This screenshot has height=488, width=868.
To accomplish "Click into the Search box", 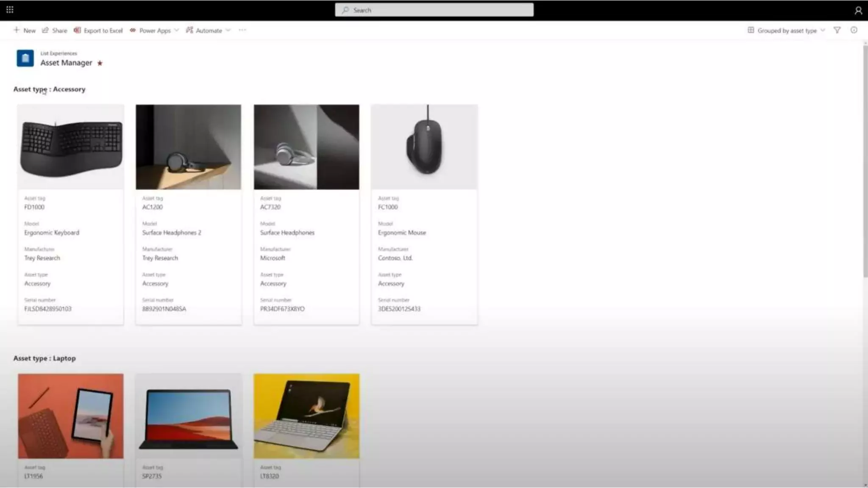I will click(434, 10).
